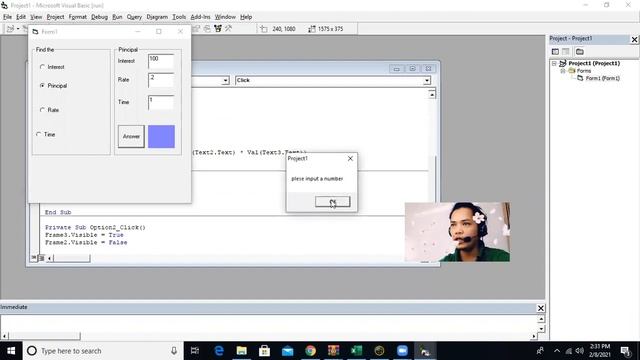Click the taskbar search microphone icon
Image resolution: width=640 pixels, height=360 pixels.
pyautogui.click(x=174, y=351)
